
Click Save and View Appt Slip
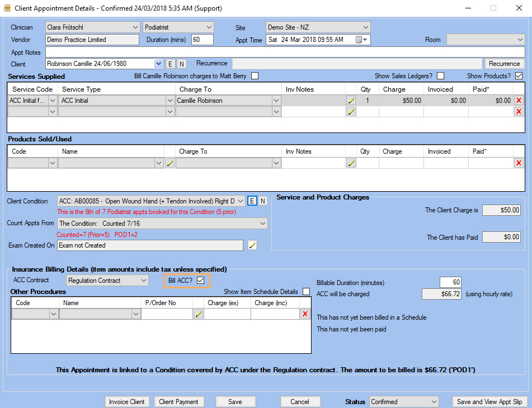[489, 401]
